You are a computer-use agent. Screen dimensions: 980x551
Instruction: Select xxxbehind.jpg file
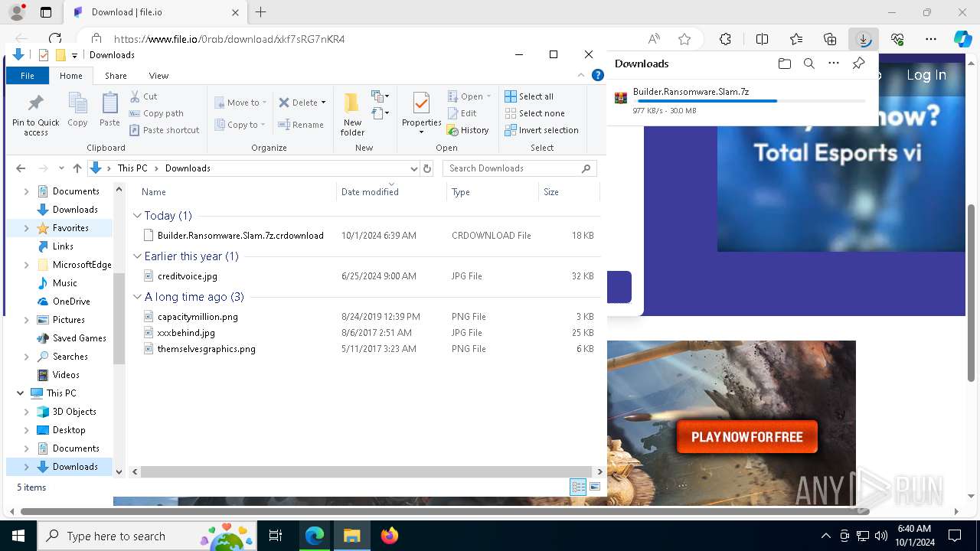[186, 333]
